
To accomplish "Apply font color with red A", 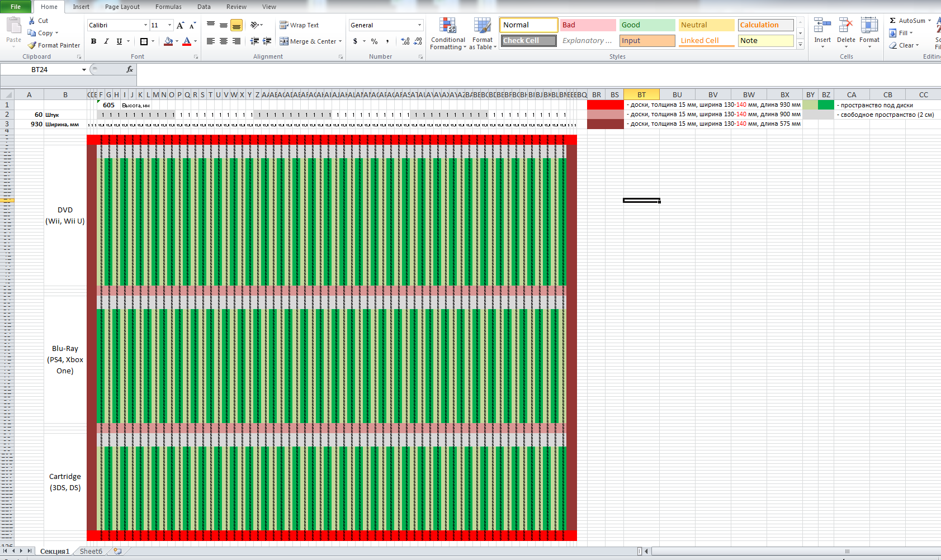I will [187, 41].
